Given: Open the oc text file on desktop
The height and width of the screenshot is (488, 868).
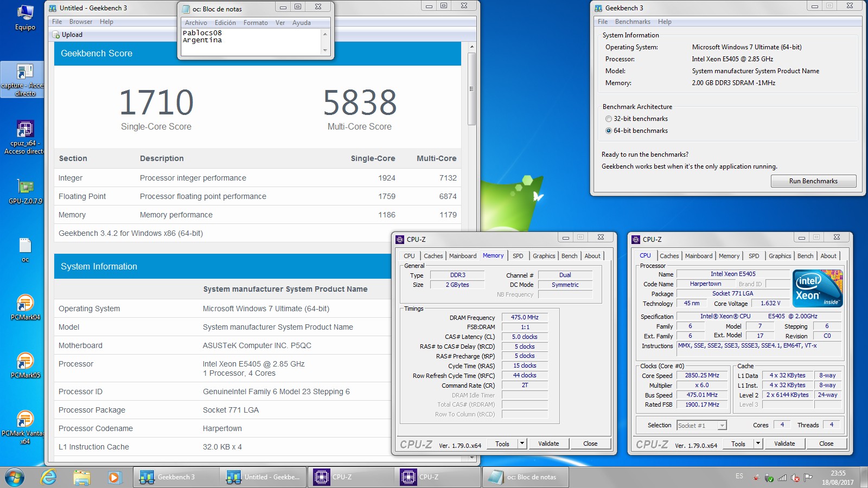Looking at the screenshot, I should (25, 250).
